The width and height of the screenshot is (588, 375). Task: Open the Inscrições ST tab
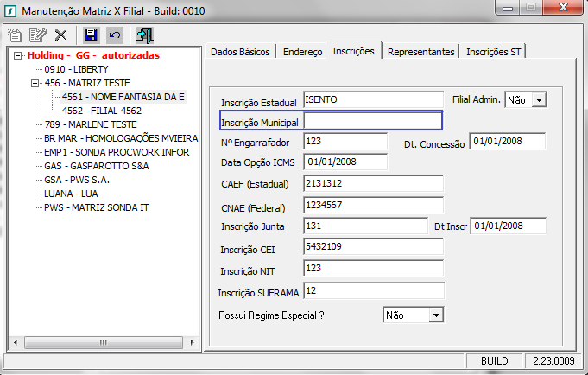coord(494,52)
